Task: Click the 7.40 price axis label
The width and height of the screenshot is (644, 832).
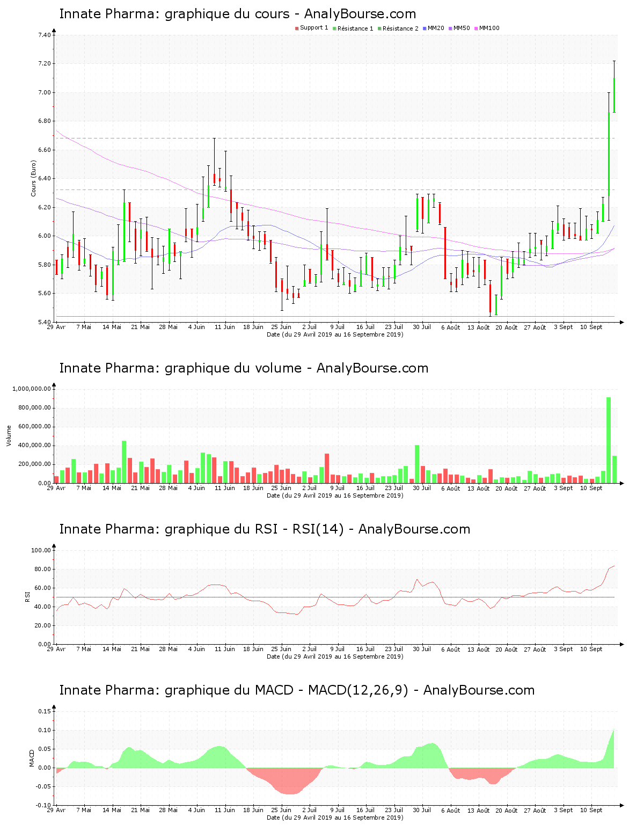Action: coord(45,35)
